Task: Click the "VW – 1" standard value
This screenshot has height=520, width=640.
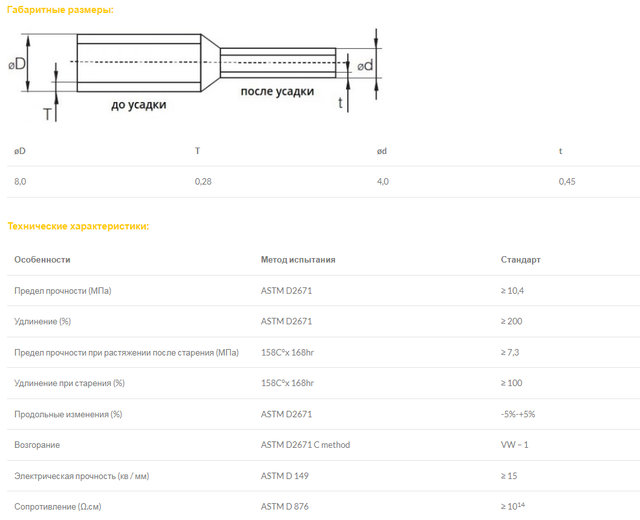Action: point(515,445)
